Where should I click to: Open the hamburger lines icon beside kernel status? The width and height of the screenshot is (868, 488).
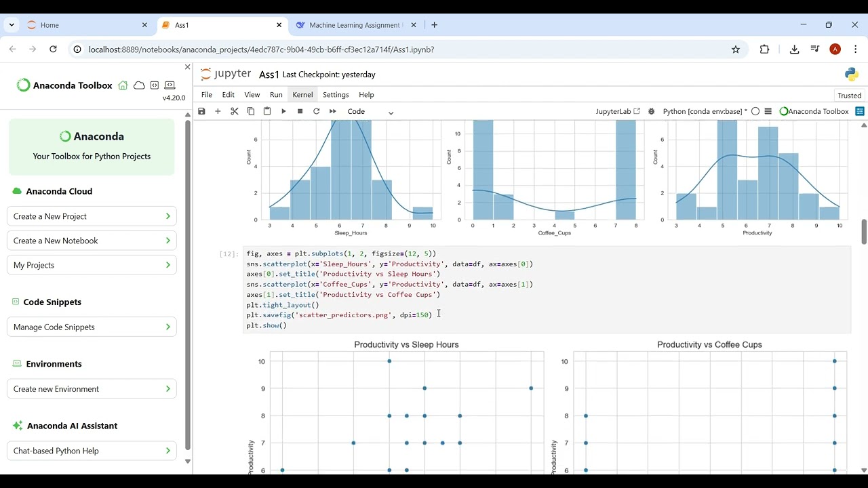[768, 111]
